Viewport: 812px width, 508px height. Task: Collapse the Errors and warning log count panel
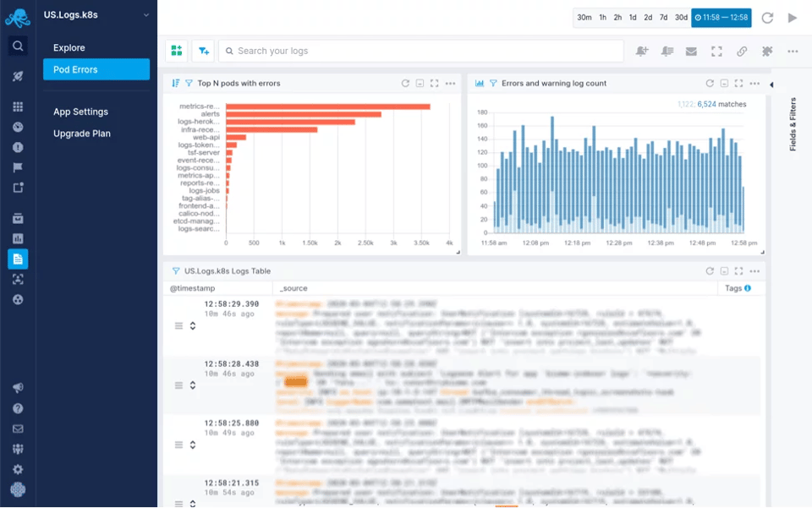tap(725, 84)
